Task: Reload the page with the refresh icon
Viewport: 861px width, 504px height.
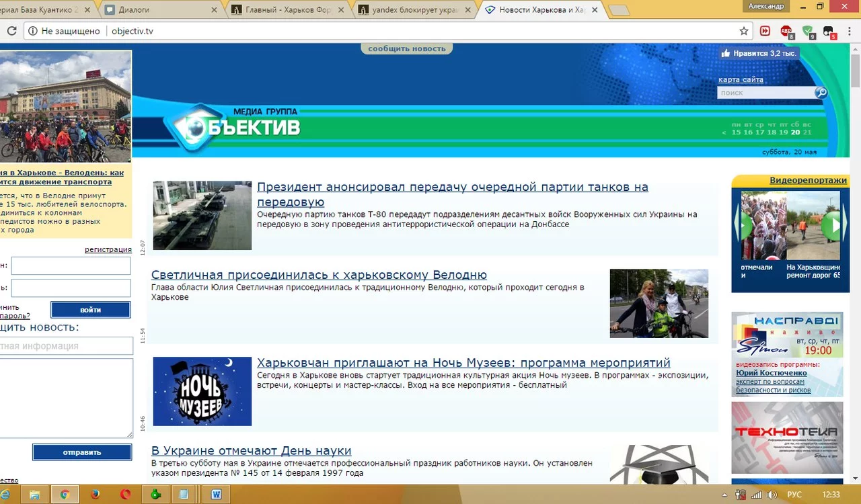Action: tap(11, 30)
